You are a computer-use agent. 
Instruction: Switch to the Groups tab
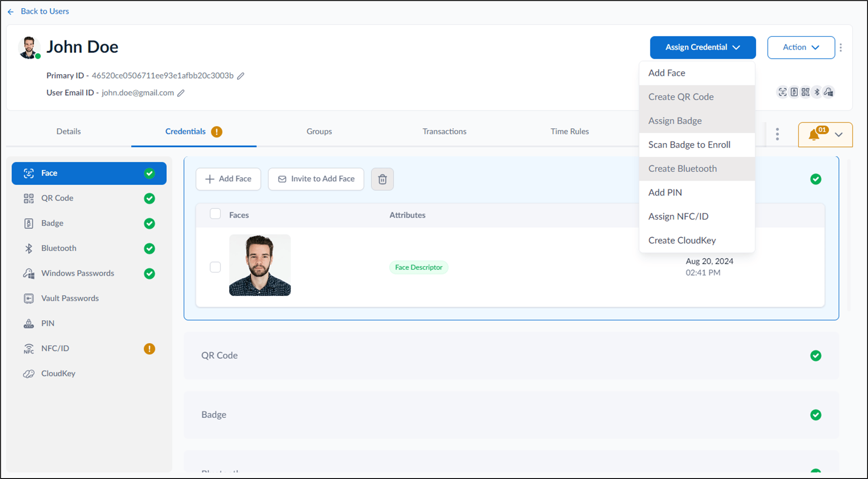[319, 132]
